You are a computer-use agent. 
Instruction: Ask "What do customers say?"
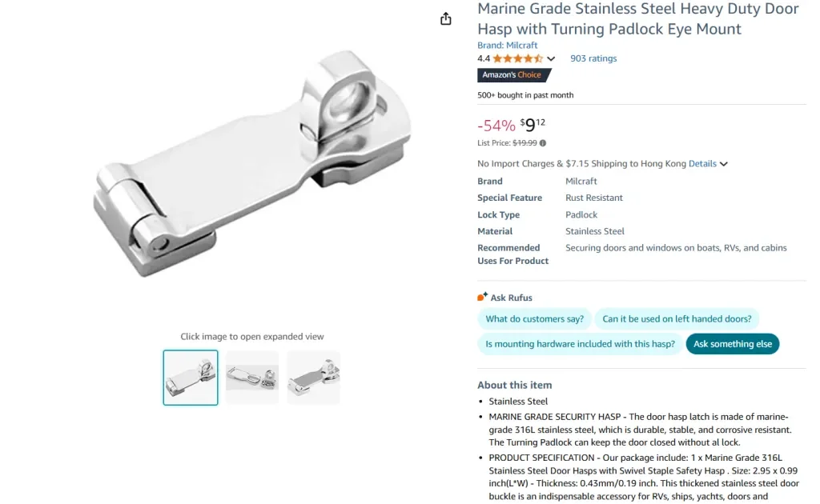[x=534, y=319]
